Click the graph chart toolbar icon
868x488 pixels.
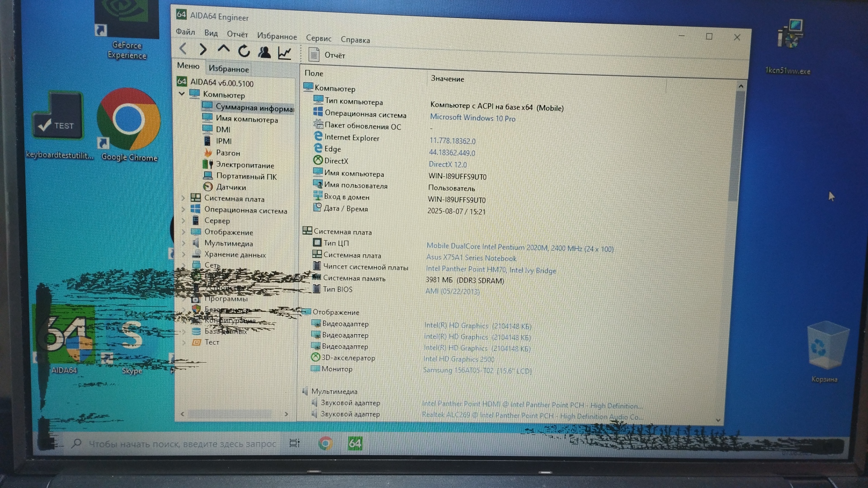point(285,53)
